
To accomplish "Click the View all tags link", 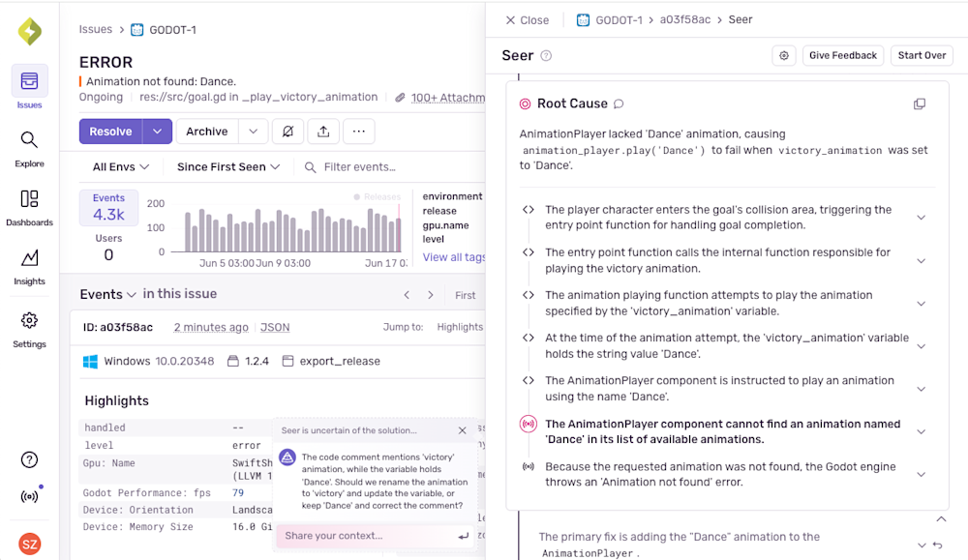I will click(454, 257).
